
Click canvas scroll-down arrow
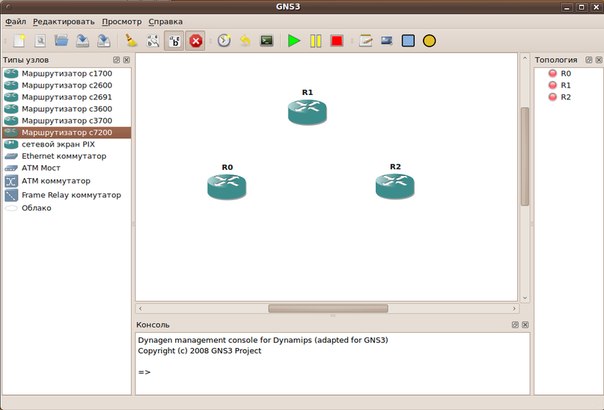point(525,298)
